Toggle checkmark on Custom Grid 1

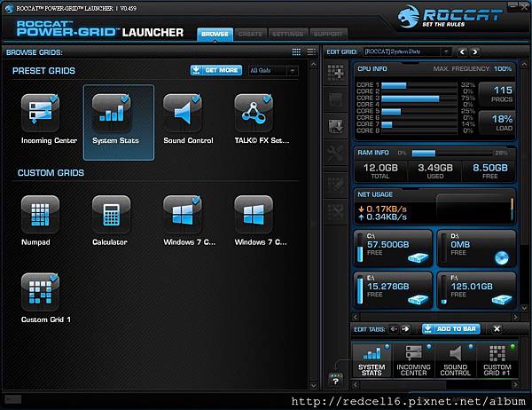point(54,278)
